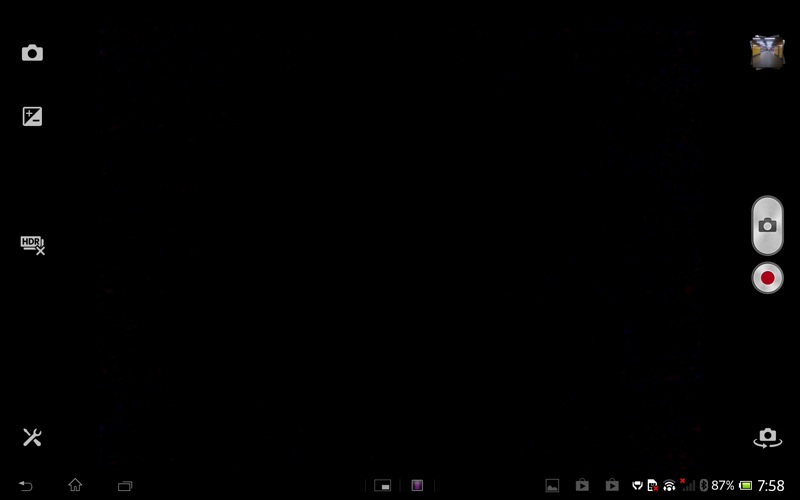This screenshot has height=500, width=800.
Task: Open last photo thumbnail in gallery
Action: pos(767,52)
